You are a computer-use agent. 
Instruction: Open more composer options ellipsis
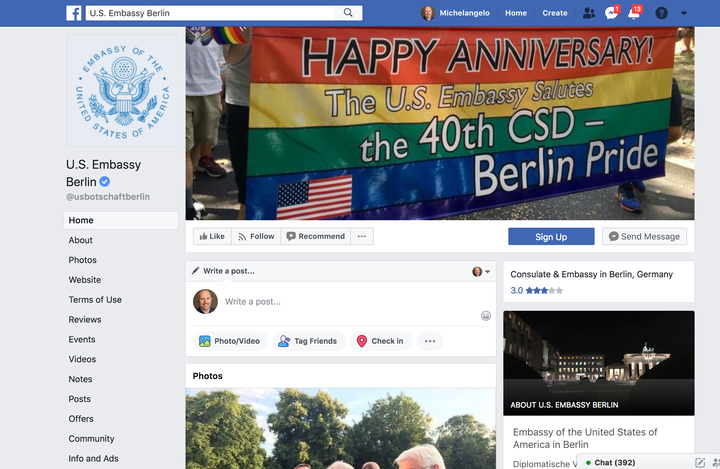tap(430, 341)
